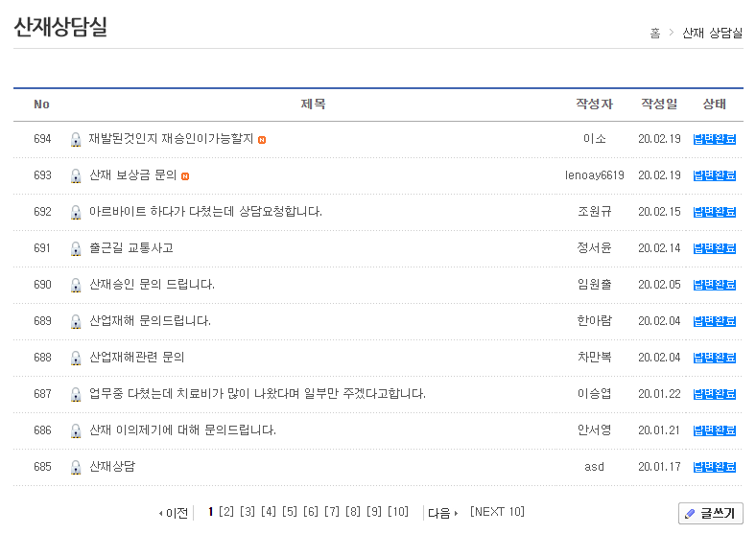The image size is (756, 534).
Task: Click the new badge beside post 694 title
Action: [262, 140]
